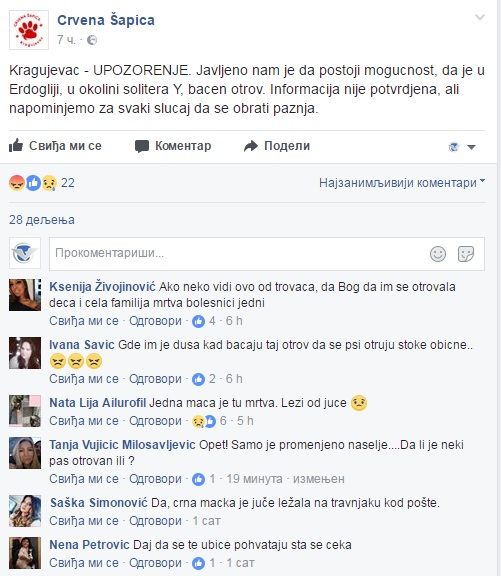Click Saška Simonović's profile thumbnail
The height and width of the screenshot is (576, 501).
25,511
